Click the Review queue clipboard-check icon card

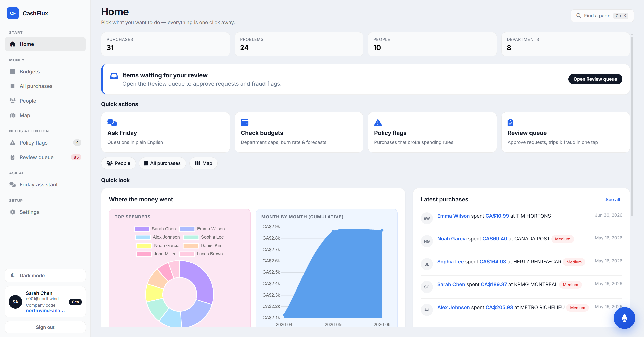(x=510, y=122)
